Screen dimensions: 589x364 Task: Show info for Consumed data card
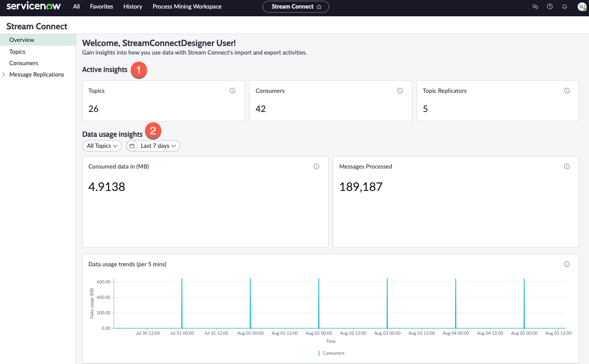click(x=316, y=167)
